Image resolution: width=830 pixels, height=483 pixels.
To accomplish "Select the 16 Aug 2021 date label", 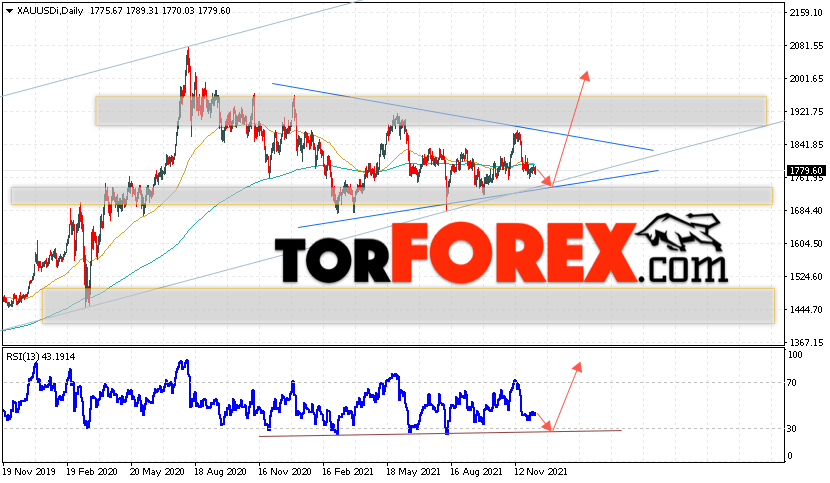I will 476,471.
